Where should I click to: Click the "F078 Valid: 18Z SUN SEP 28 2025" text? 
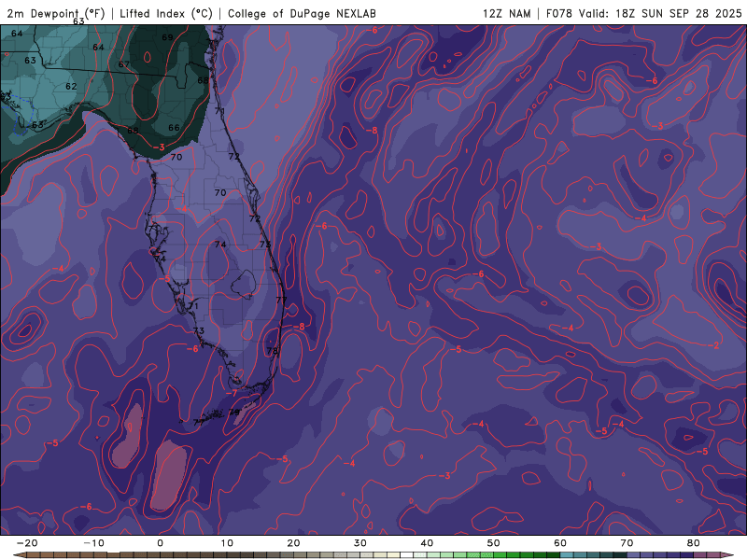(643, 13)
